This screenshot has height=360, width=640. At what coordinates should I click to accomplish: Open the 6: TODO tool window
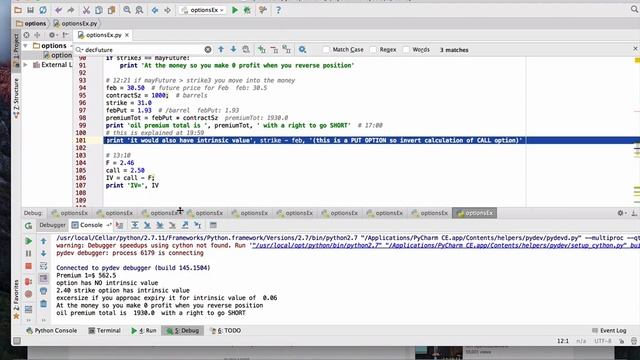[x=225, y=330]
